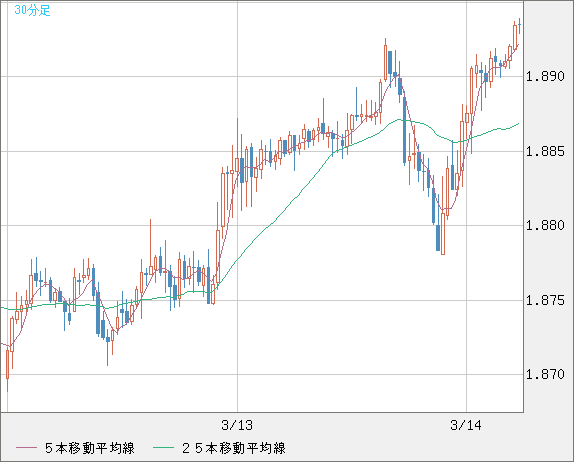The height and width of the screenshot is (462, 574).
Task: Click the 3/13 date axis label
Action: [x=237, y=425]
